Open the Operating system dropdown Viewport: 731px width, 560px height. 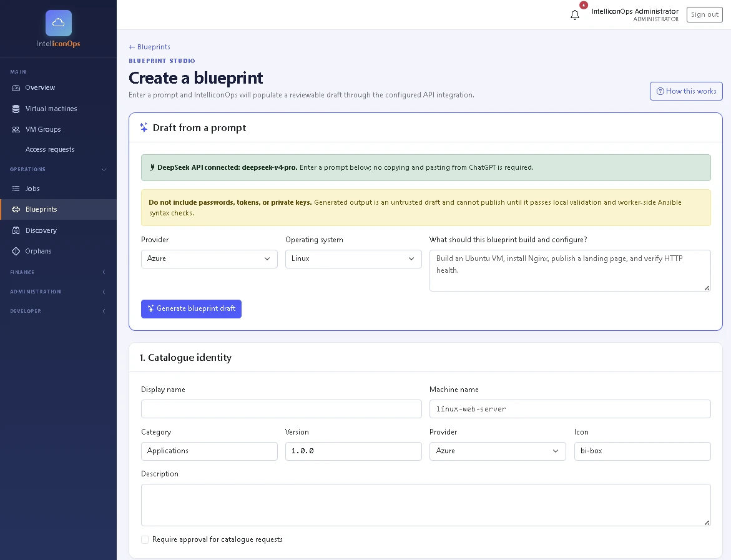coord(353,259)
